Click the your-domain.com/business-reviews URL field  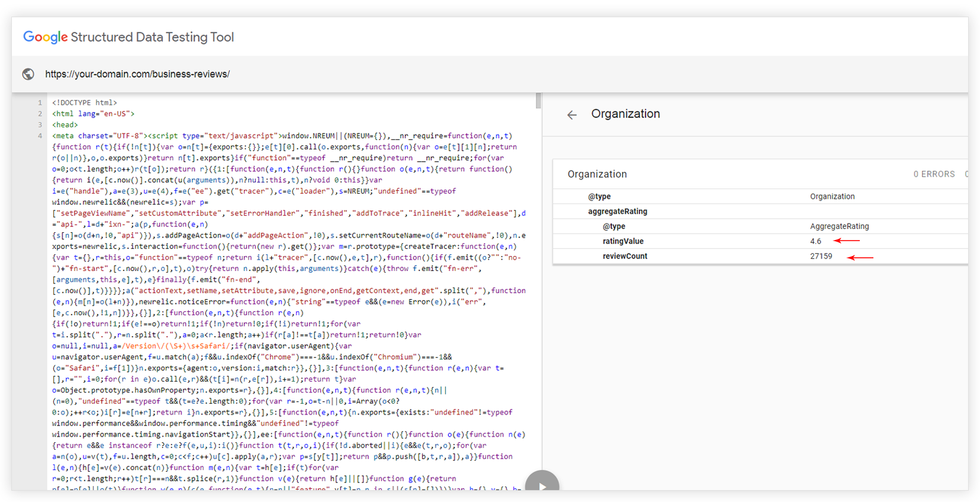click(x=137, y=74)
